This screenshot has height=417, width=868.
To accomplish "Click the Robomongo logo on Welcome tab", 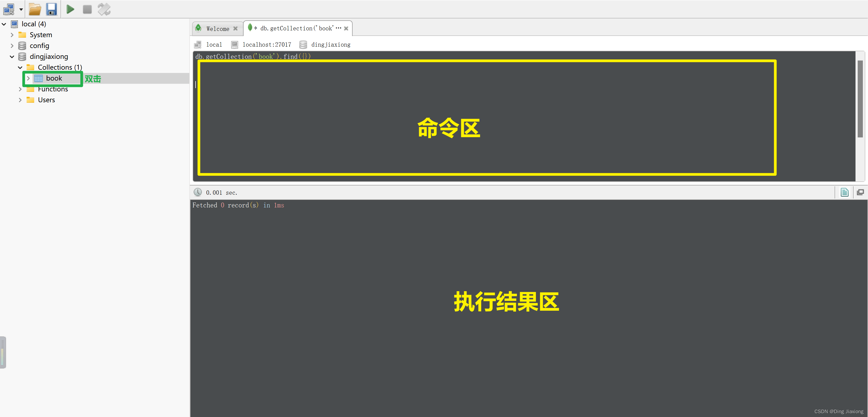I will [x=199, y=28].
